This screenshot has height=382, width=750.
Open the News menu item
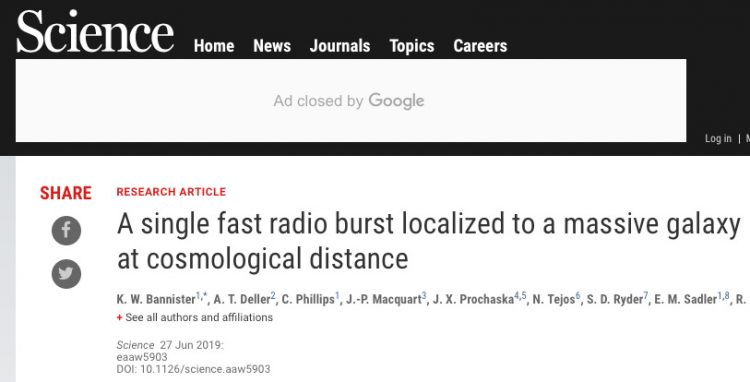click(272, 46)
